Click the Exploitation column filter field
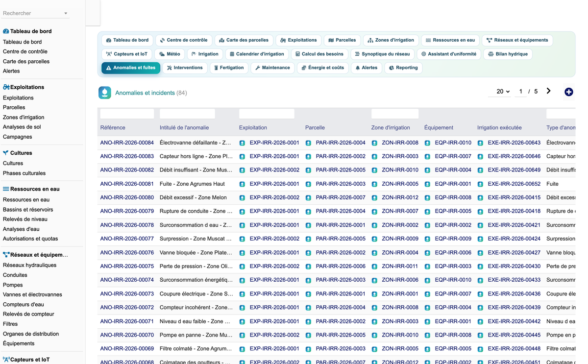Viewport: 588px width, 364px height. click(x=267, y=114)
